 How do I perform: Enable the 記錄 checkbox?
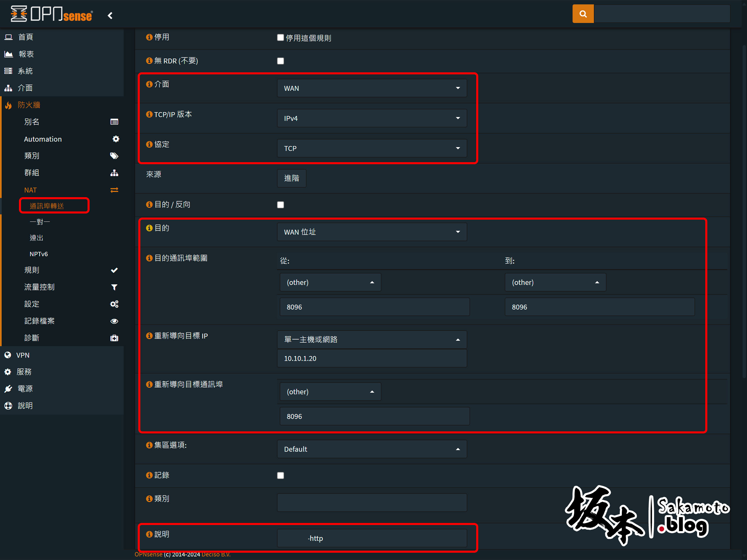[280, 476]
